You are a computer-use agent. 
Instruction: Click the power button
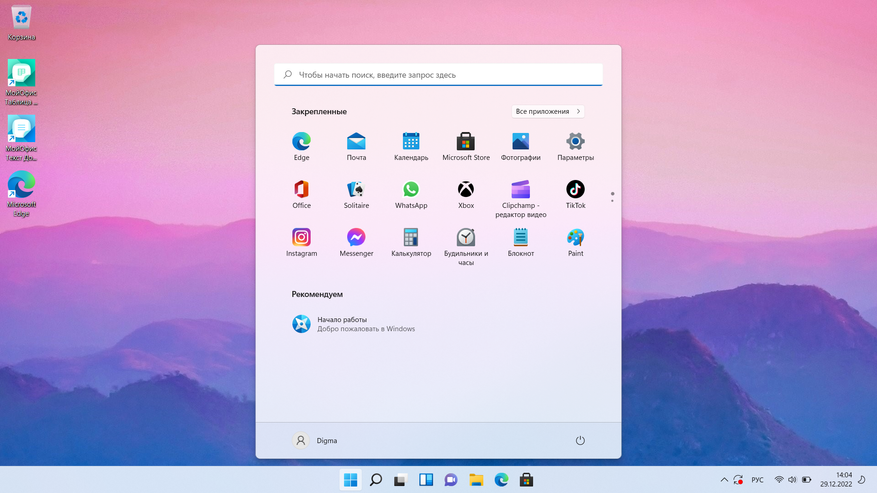[580, 440]
